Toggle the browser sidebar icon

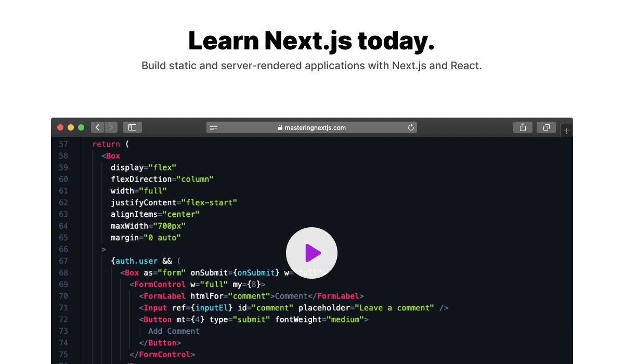point(132,127)
